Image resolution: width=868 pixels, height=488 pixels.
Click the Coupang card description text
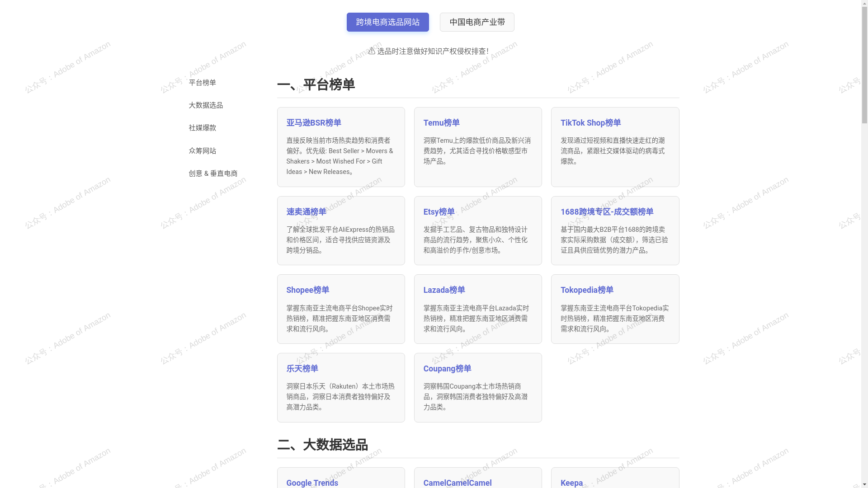pyautogui.click(x=476, y=397)
